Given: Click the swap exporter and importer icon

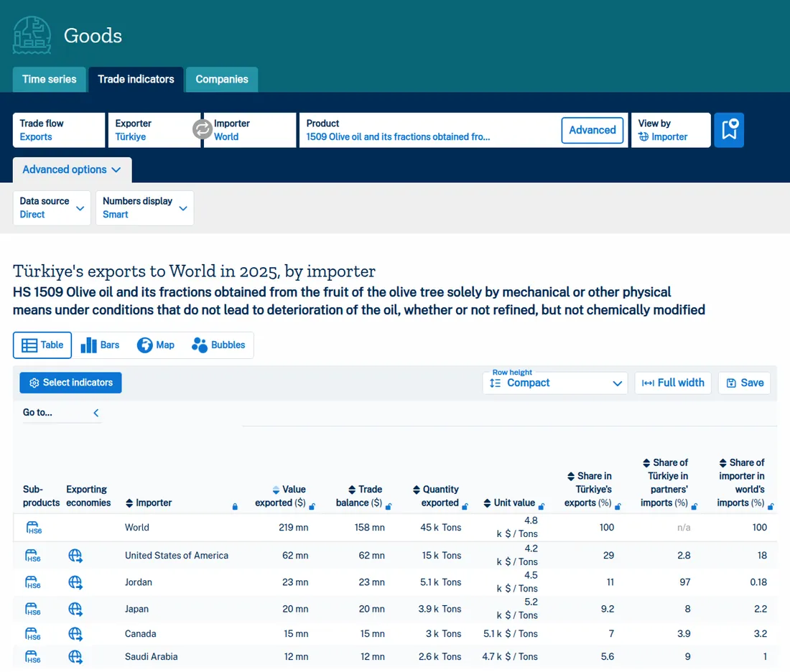Looking at the screenshot, I should pos(202,129).
